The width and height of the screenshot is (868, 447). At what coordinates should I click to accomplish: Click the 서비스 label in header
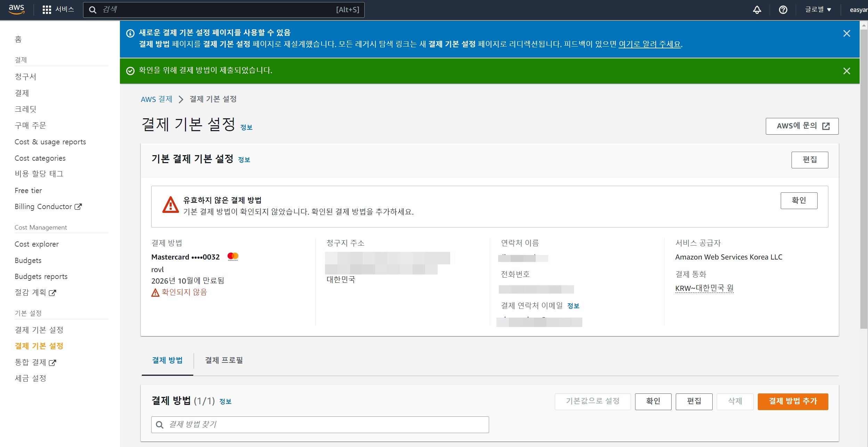pyautogui.click(x=65, y=9)
